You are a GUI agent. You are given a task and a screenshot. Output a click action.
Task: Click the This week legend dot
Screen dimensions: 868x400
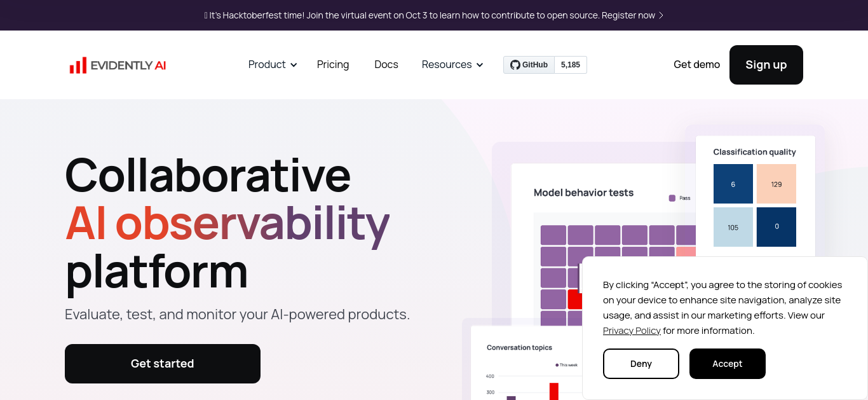[x=557, y=365]
